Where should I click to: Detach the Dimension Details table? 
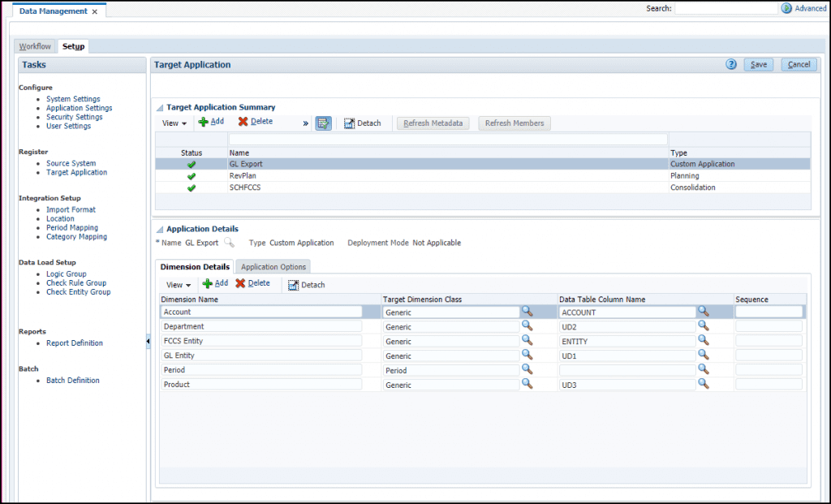pos(306,285)
